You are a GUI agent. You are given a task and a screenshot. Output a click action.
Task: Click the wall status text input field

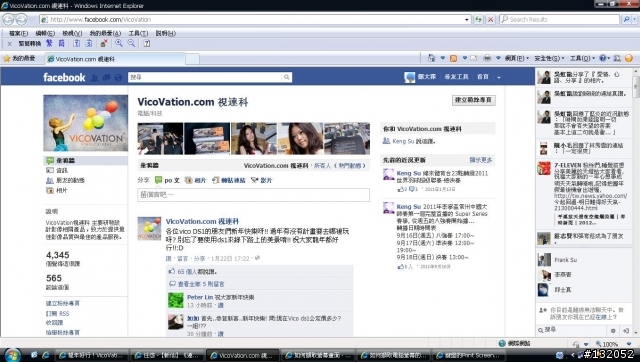[253, 195]
